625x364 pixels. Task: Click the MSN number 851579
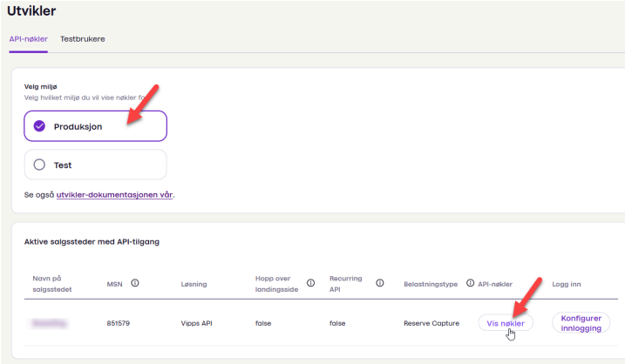pyautogui.click(x=119, y=322)
